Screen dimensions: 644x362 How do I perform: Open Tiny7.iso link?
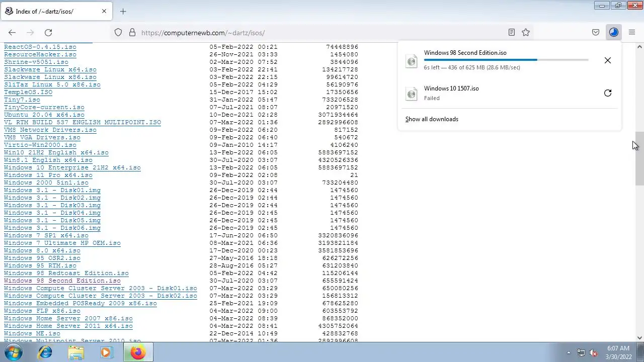click(x=22, y=100)
